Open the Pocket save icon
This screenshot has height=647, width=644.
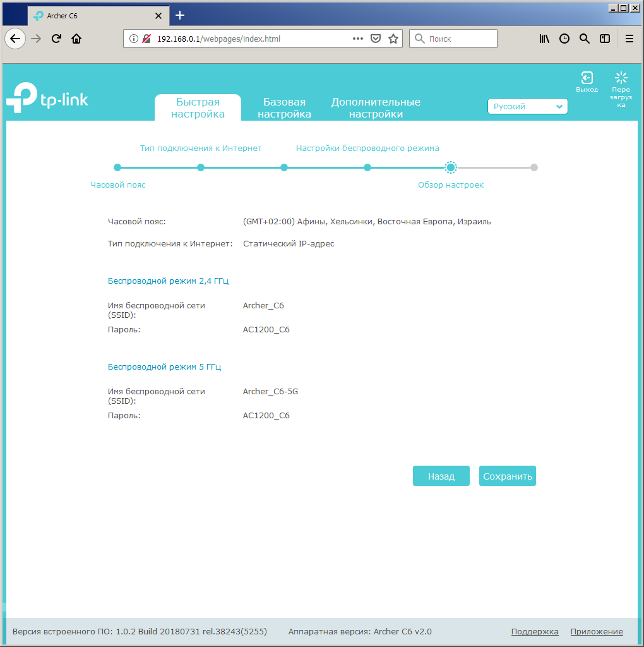click(376, 39)
